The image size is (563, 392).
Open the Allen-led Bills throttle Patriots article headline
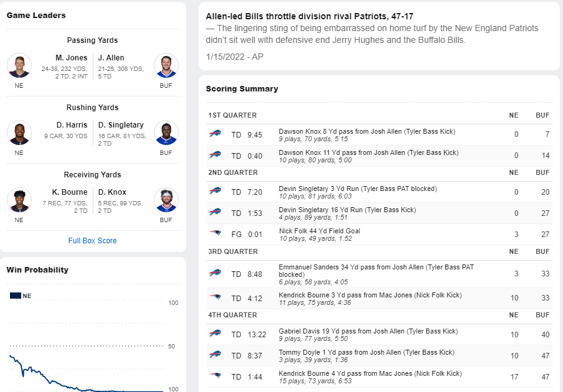pyautogui.click(x=310, y=16)
